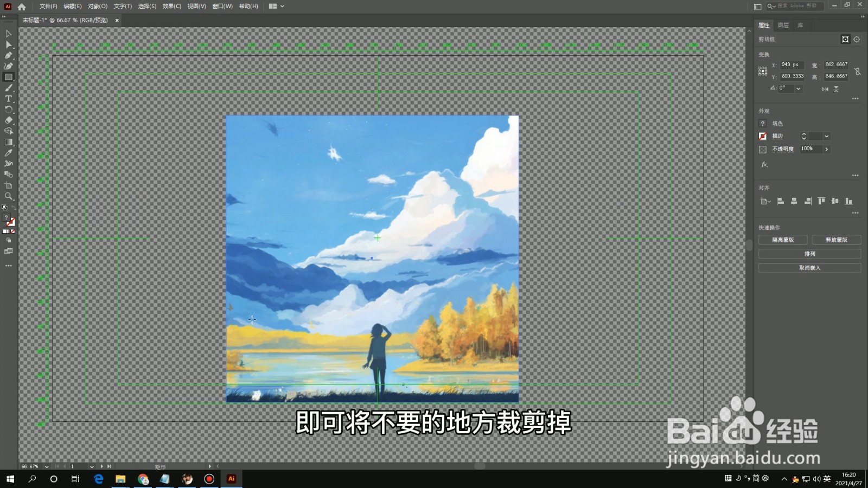This screenshot has height=488, width=868.
Task: Show more Align options
Action: point(855,213)
